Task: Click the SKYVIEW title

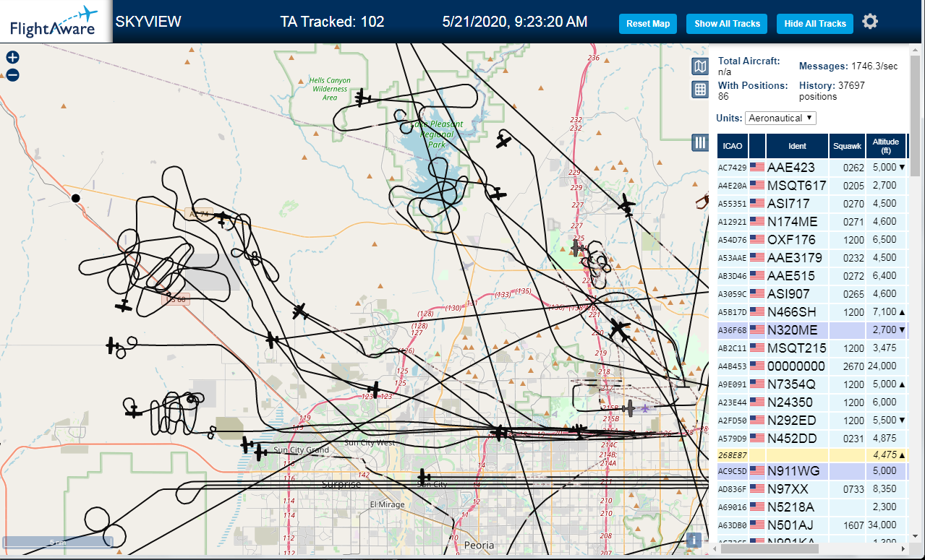Action: click(x=148, y=22)
